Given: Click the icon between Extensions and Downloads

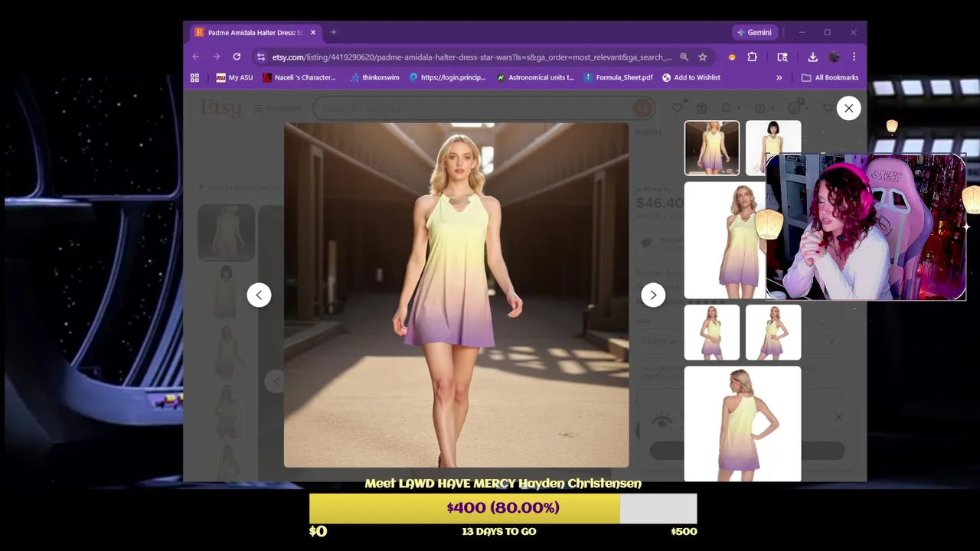Looking at the screenshot, I should [782, 57].
